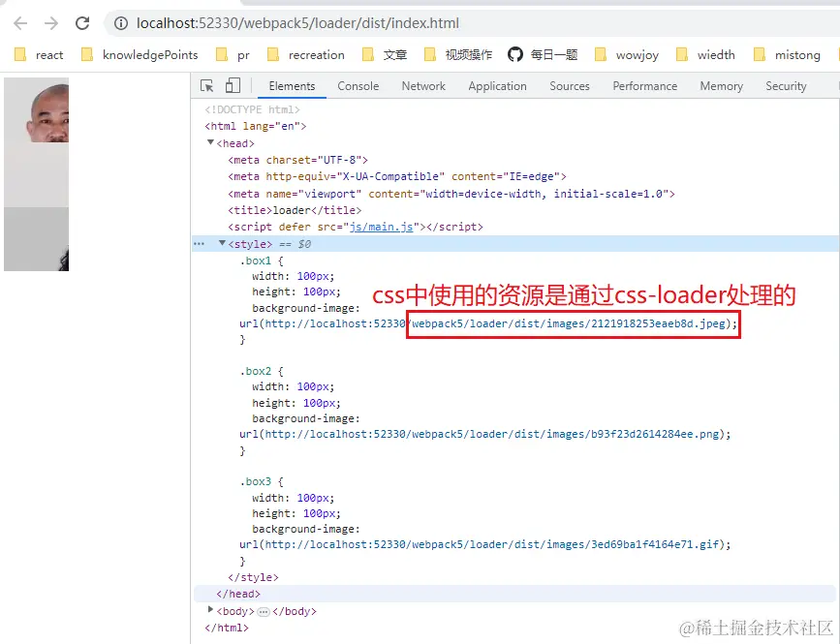Select the html lang="en" node
The width and height of the screenshot is (840, 644).
(x=256, y=126)
